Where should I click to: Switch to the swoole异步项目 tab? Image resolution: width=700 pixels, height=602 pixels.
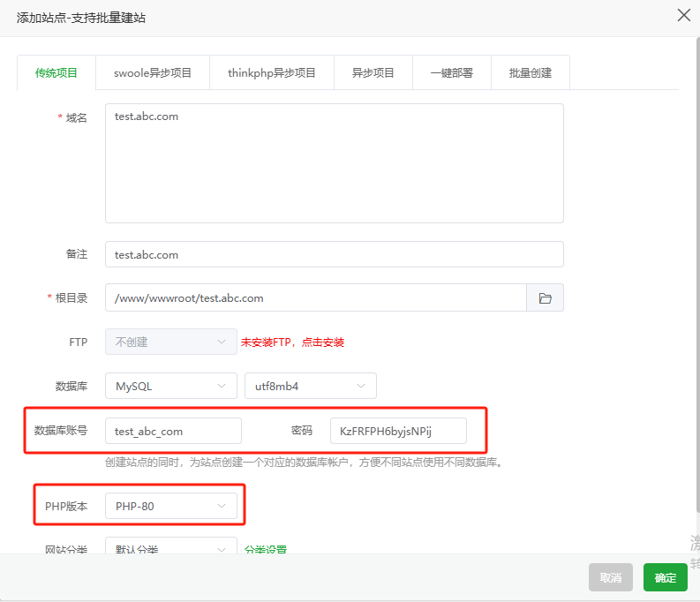pos(153,73)
